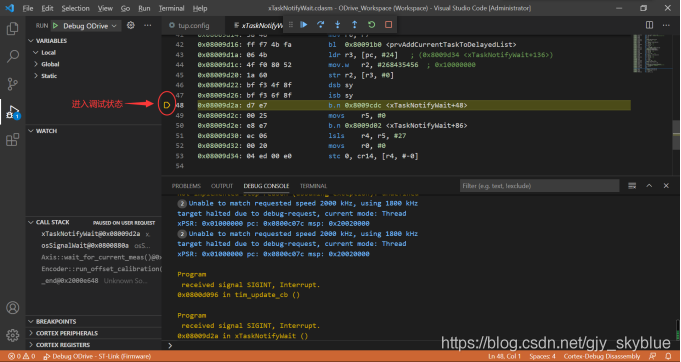Click Ln 48, Col 1 status item
Image resolution: width=681 pixels, height=362 pixels.
pyautogui.click(x=504, y=356)
